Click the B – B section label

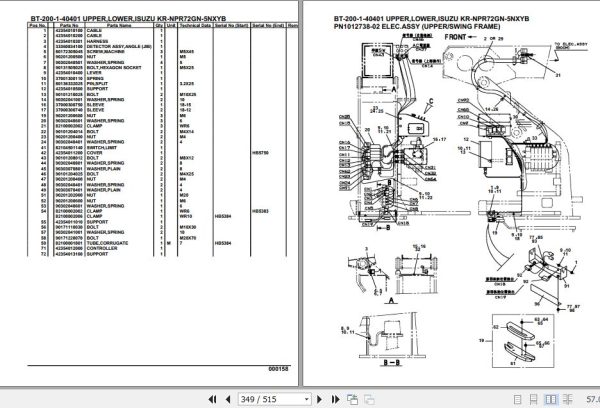(x=391, y=362)
